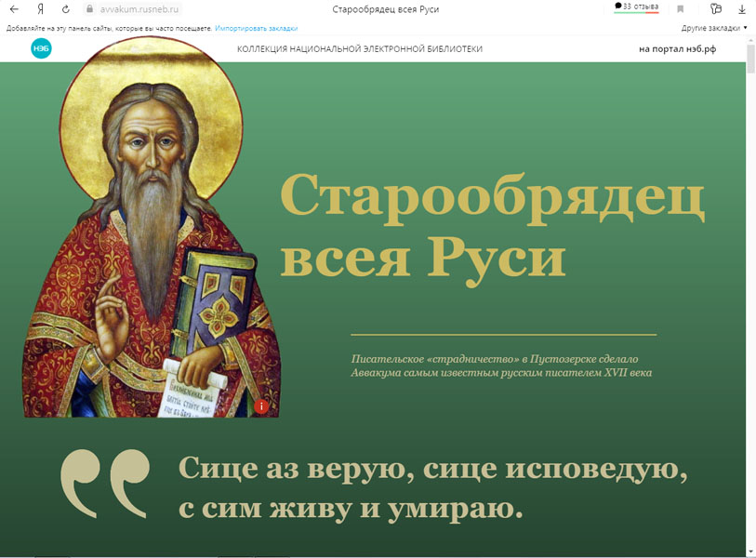
Task: Click the avvakum.rusneb.ru address field
Action: [139, 9]
